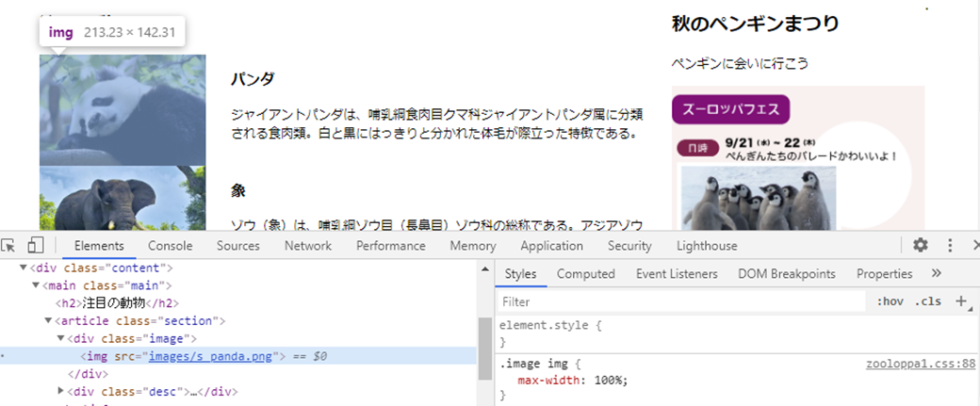The width and height of the screenshot is (980, 406).
Task: Open the Performance tab
Action: (x=391, y=246)
